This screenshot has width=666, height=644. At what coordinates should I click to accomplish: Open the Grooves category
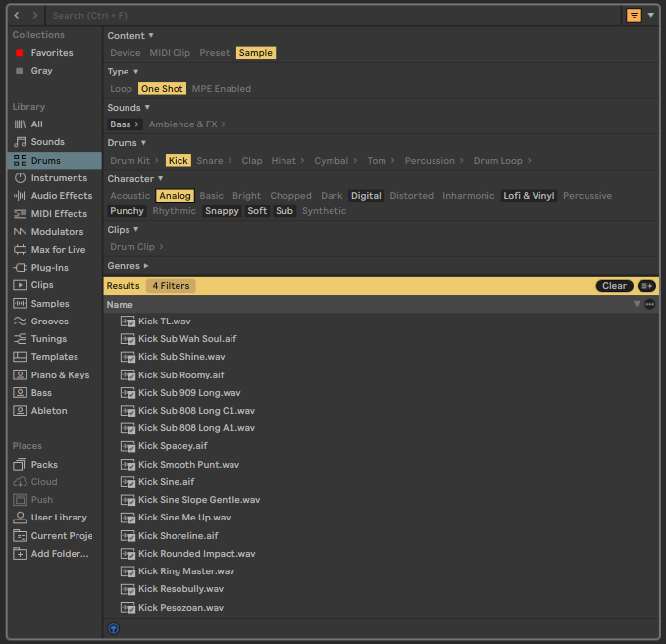tap(41, 322)
